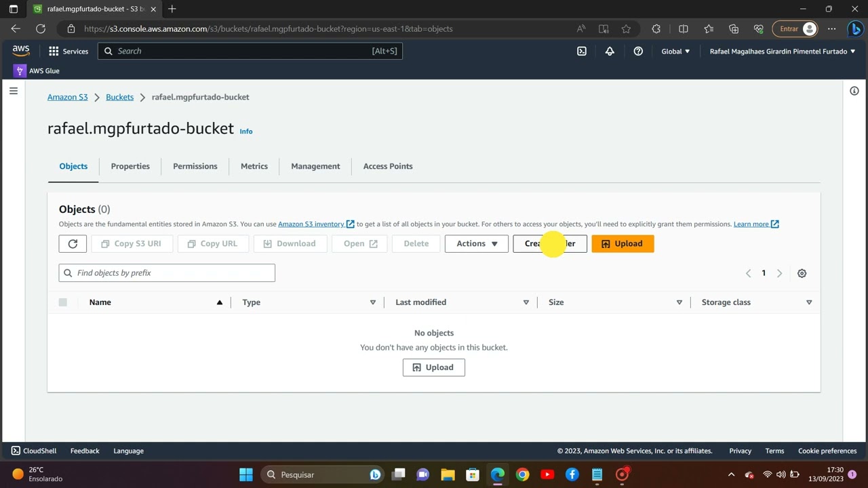Click the orange Upload button
Viewport: 868px width, 488px height.
[x=623, y=243]
